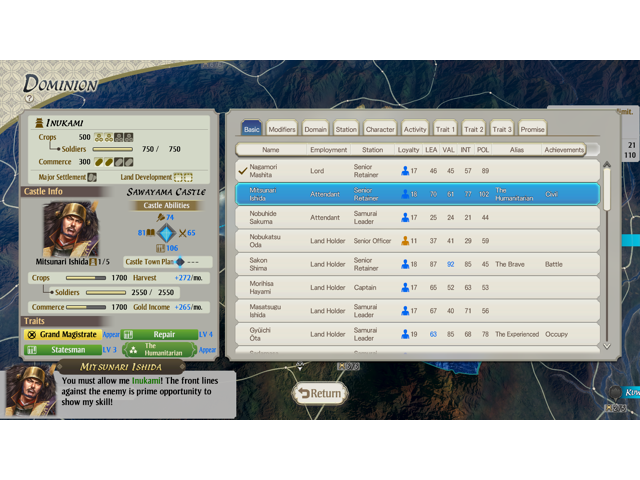Click Sakon Shima's blue loyalty icon

[x=405, y=264]
